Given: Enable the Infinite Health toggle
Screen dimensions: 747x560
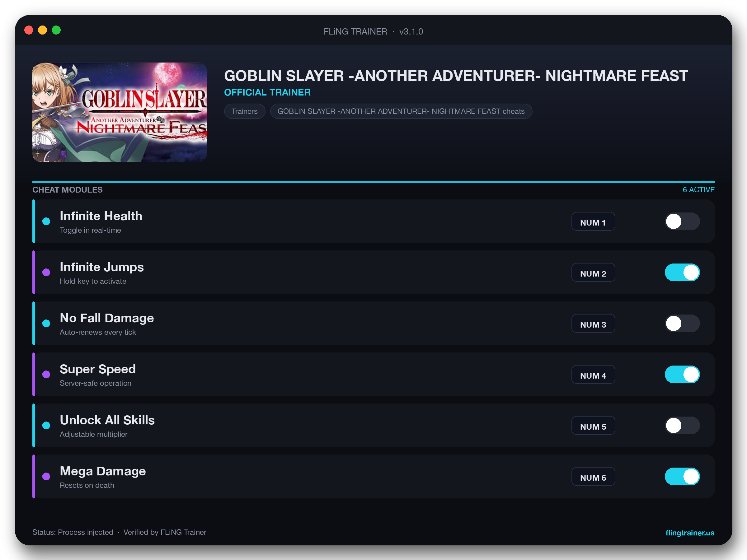Looking at the screenshot, I should [682, 222].
